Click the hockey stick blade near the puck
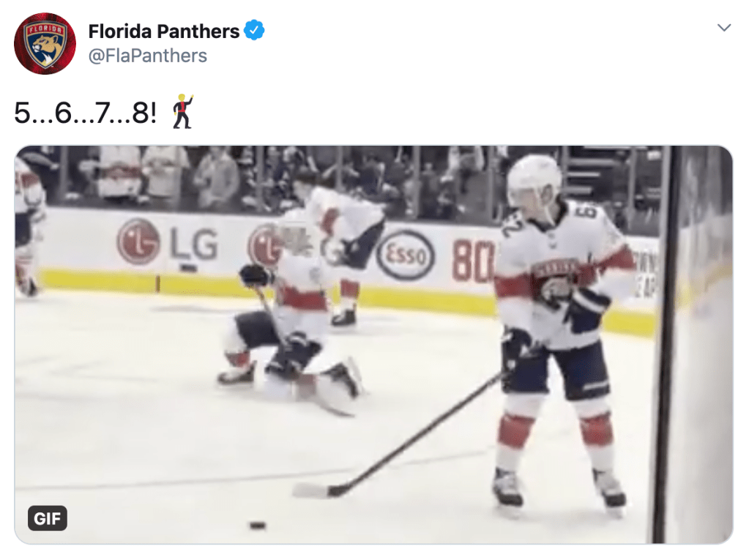Viewport: 749px width, 560px height. [316, 490]
